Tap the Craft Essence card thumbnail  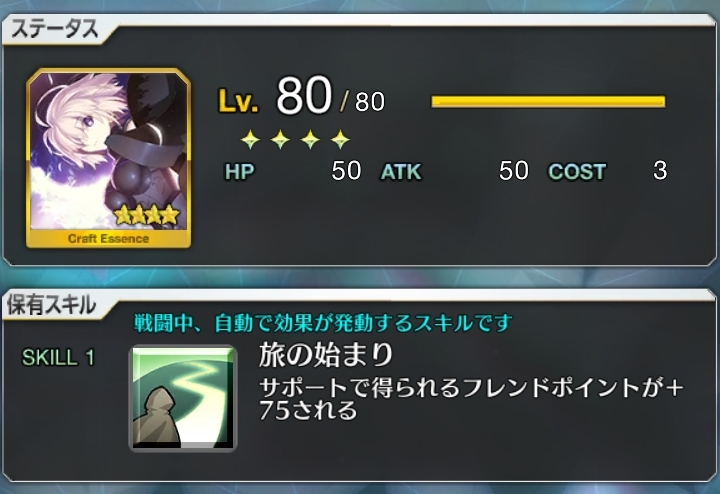pos(108,158)
